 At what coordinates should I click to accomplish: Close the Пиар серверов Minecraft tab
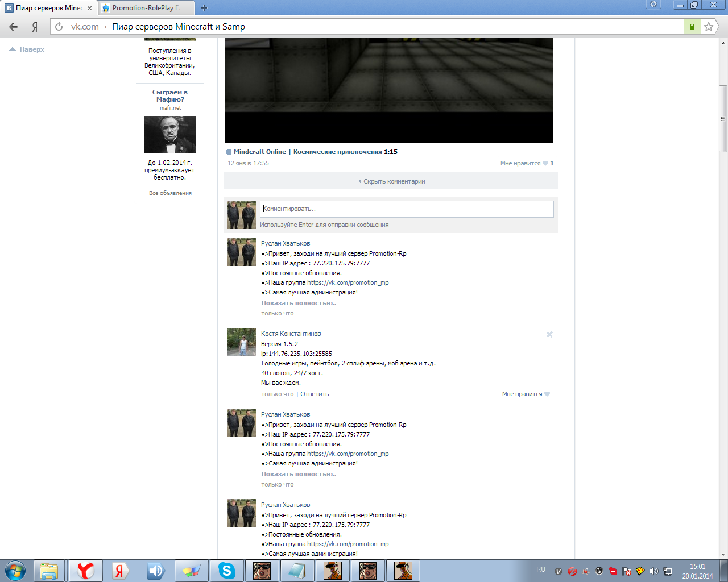[89, 8]
